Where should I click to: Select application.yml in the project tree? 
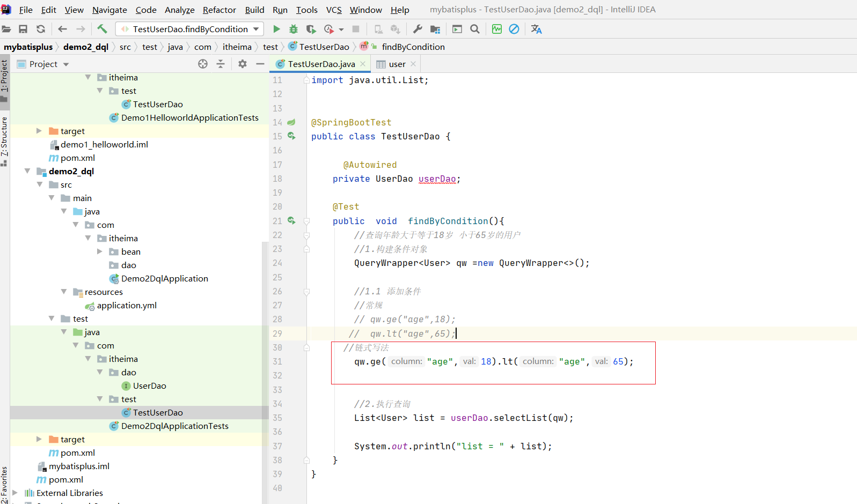[x=127, y=305]
